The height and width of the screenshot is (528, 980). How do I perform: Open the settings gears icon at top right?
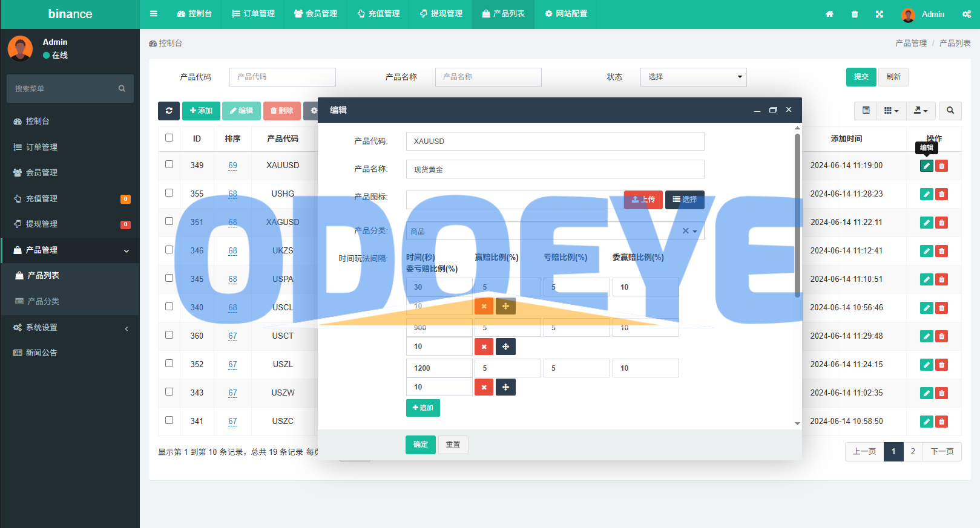point(966,14)
